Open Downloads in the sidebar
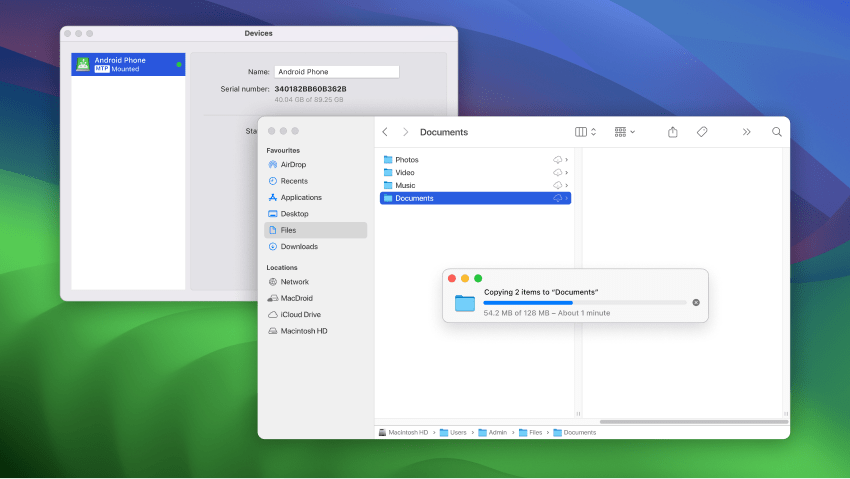 pyautogui.click(x=315, y=247)
